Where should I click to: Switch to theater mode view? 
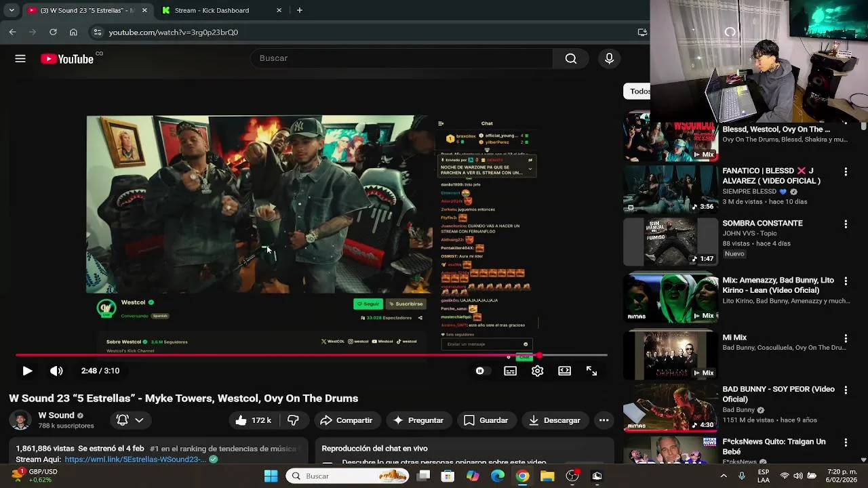(564, 371)
